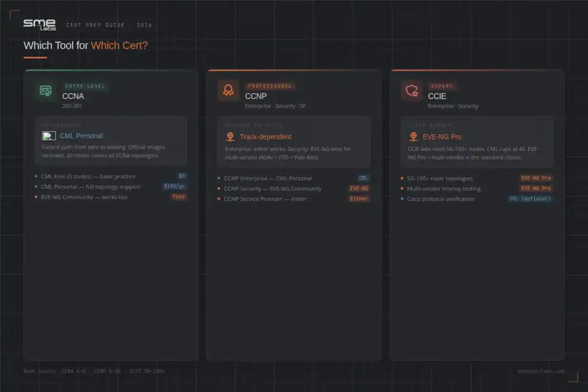Click the CCIE card title
The width and height of the screenshot is (588, 392).
(437, 96)
